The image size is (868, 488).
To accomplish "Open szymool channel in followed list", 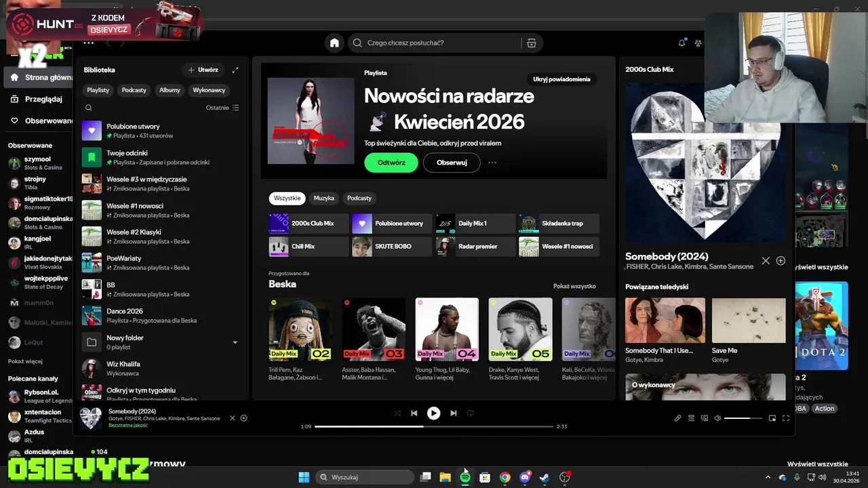I will pos(37,163).
